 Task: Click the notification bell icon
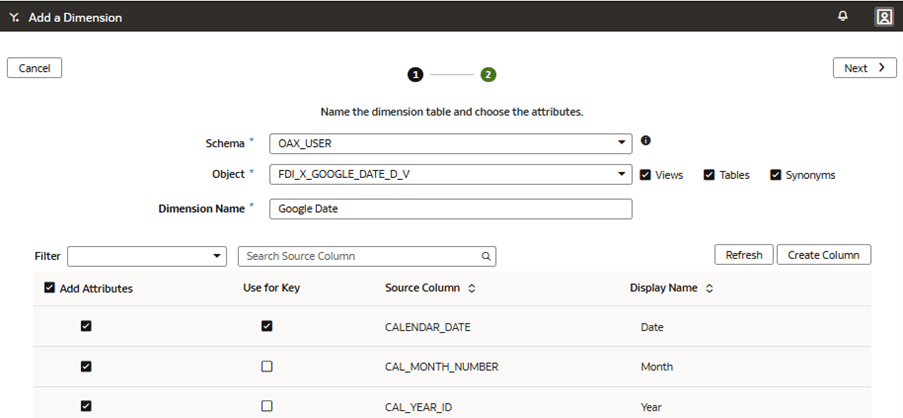pos(843,16)
